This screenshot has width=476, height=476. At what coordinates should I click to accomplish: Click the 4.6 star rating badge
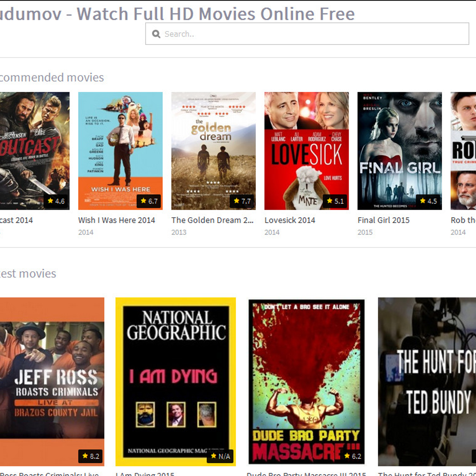56,201
